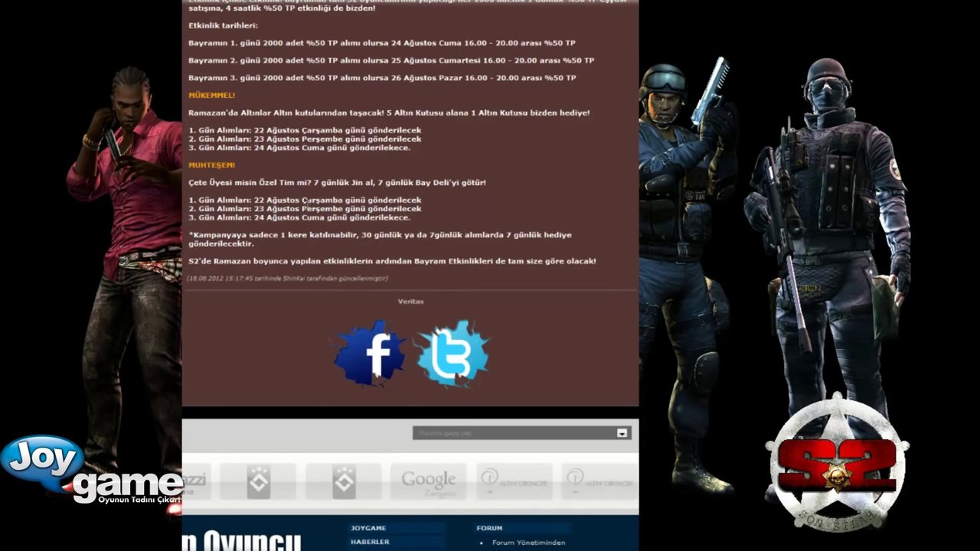Click the *Kampanyaya sadece 1 kere note

click(380, 239)
